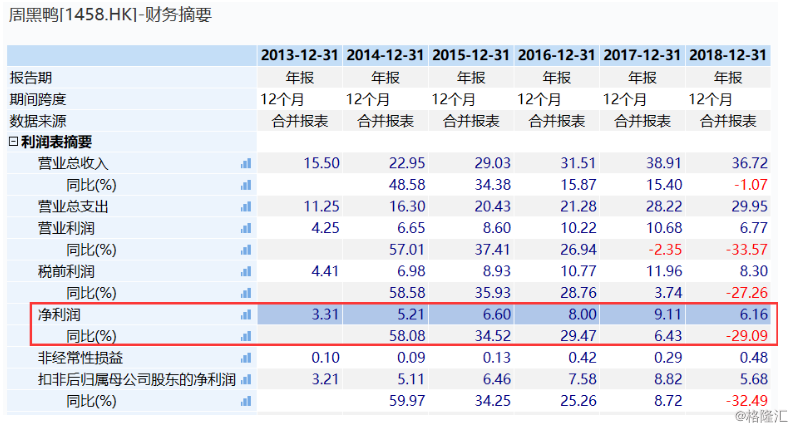Click the 29.47 net profit growth cell

[x=579, y=336]
